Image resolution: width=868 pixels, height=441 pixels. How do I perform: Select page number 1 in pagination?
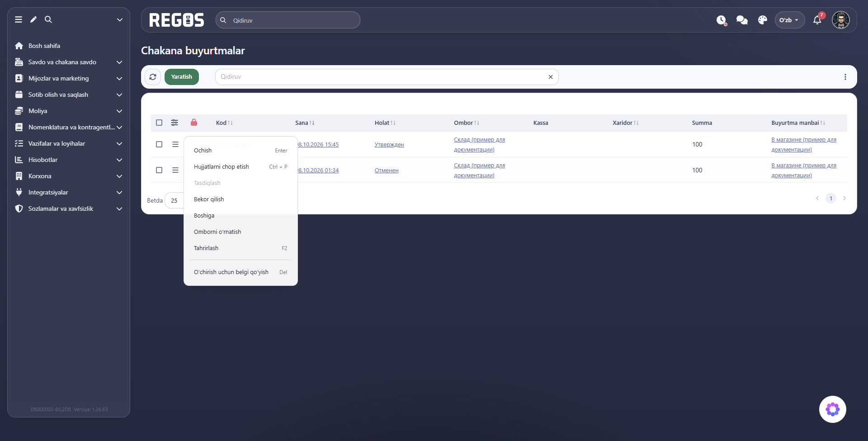pos(831,198)
